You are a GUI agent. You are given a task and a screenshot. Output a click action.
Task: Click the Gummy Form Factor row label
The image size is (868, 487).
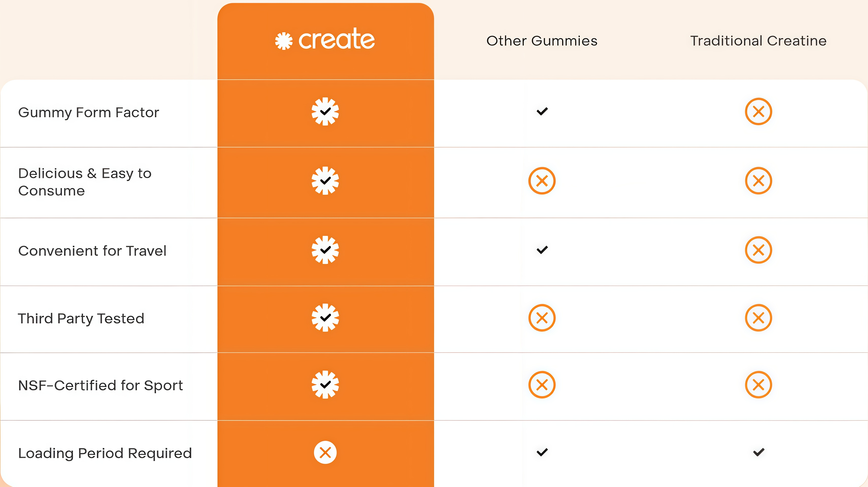point(89,113)
